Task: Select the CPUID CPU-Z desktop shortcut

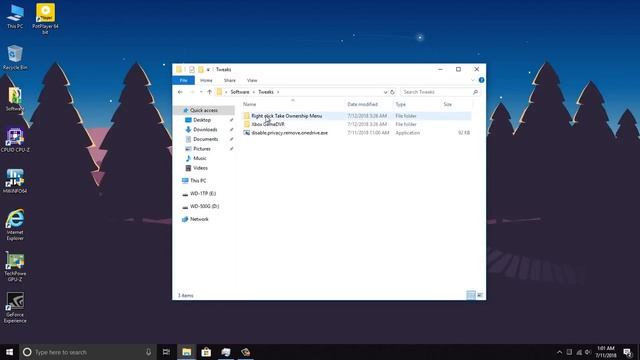Action: tap(15, 140)
